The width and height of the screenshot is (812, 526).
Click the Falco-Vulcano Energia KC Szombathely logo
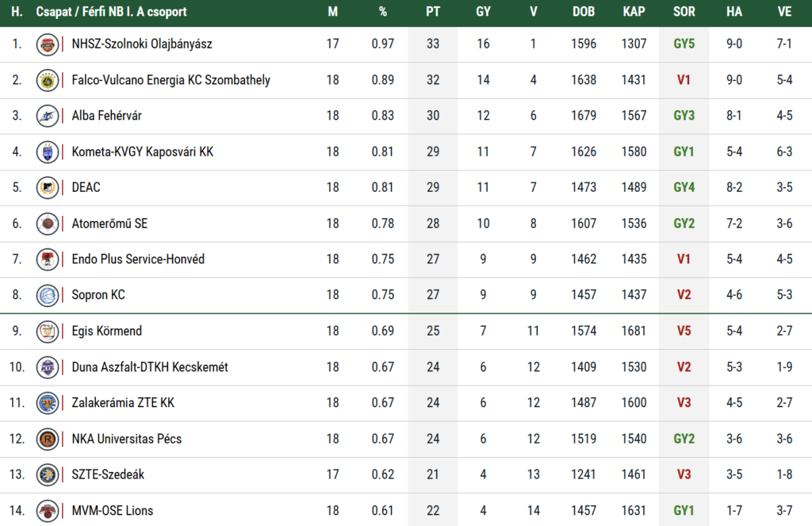coord(48,80)
